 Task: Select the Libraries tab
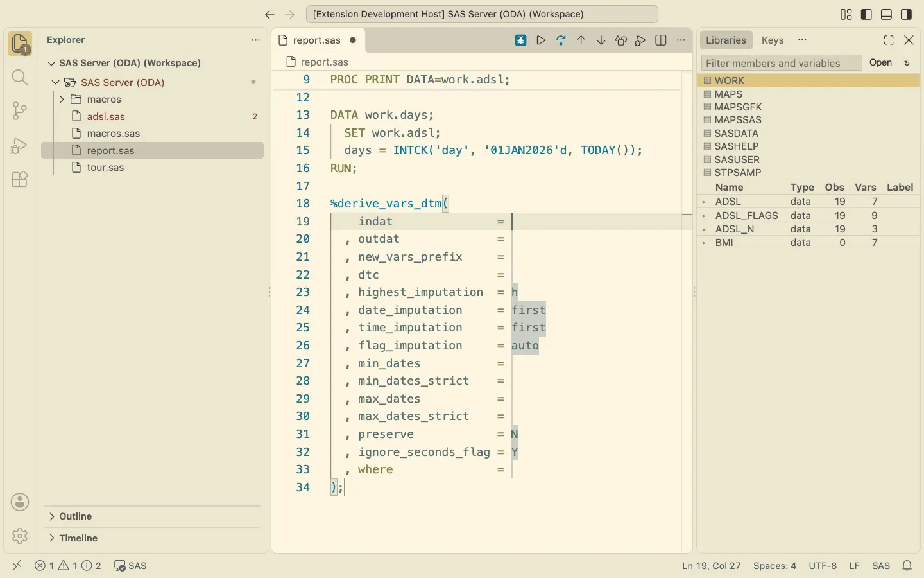[726, 40]
